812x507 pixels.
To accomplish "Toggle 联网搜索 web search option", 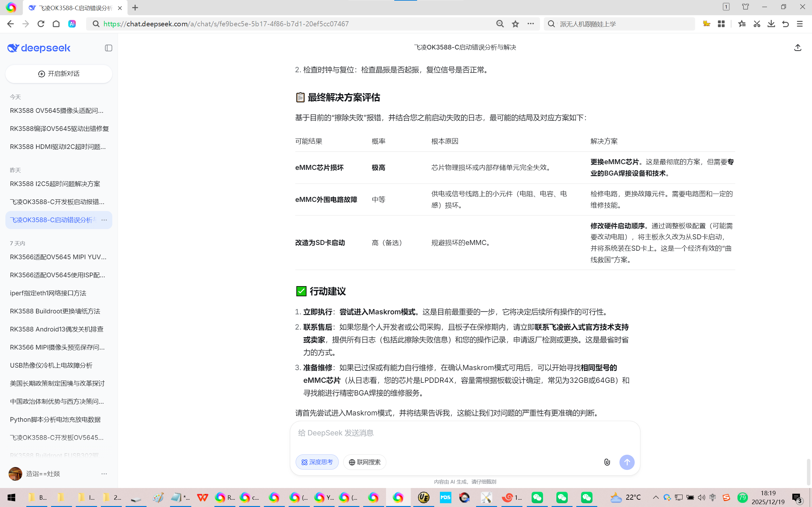I will click(x=364, y=462).
